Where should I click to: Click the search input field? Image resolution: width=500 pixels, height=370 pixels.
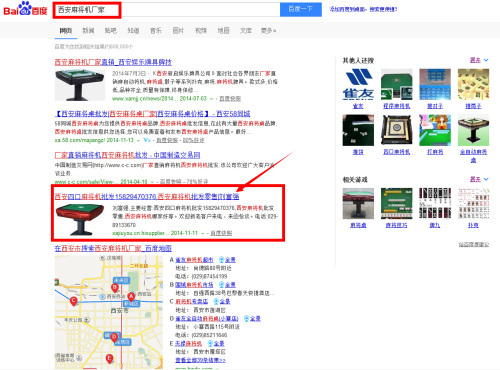(x=167, y=10)
